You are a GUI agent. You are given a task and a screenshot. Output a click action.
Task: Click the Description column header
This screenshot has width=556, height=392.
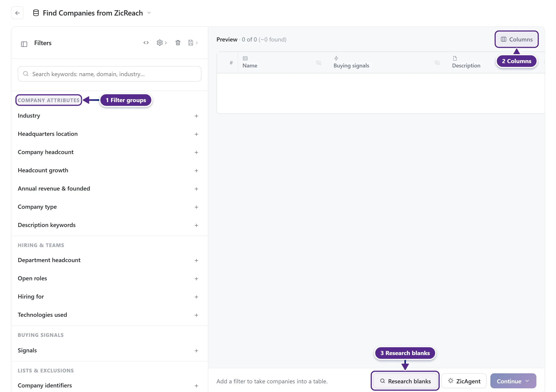(x=466, y=65)
